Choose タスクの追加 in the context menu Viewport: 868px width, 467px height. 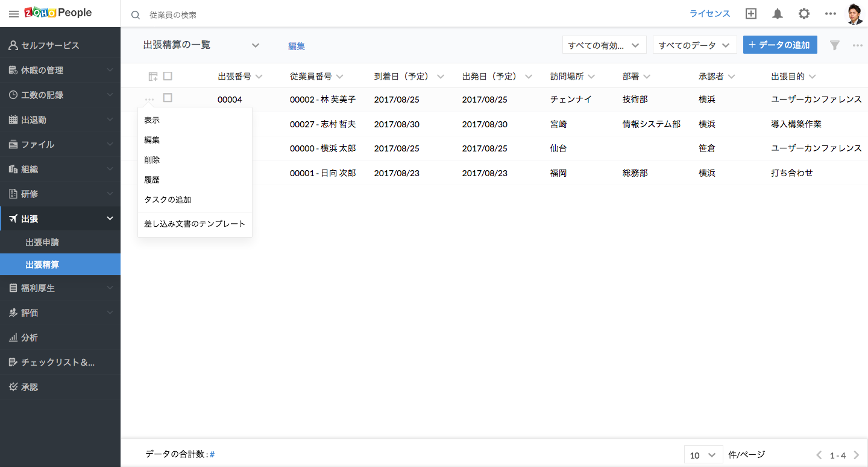(x=168, y=200)
